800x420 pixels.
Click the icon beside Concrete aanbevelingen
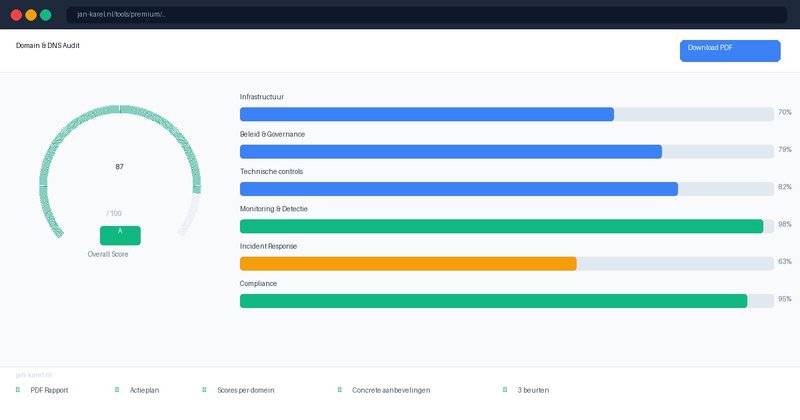click(x=339, y=389)
